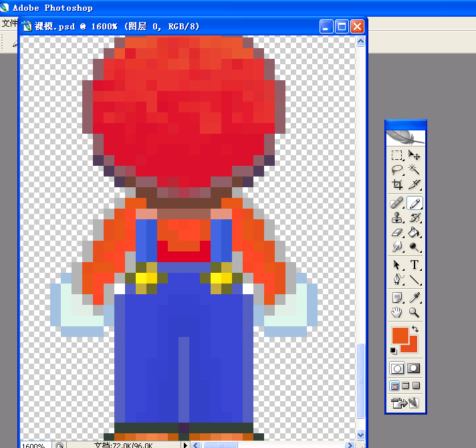
Task: Set Standard Screen Mode
Action: [x=394, y=386]
